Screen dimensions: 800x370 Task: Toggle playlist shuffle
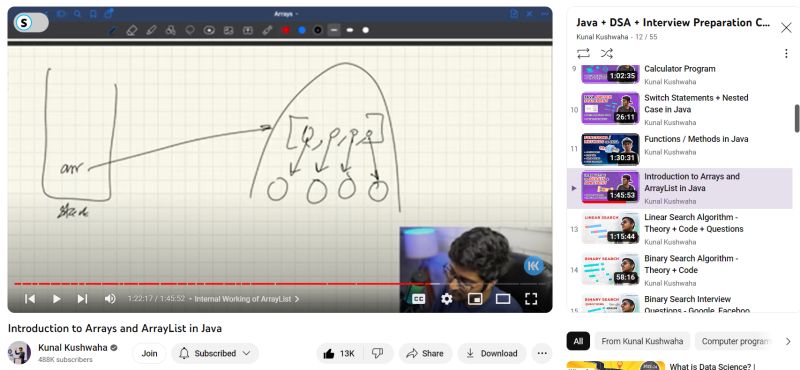pos(607,54)
